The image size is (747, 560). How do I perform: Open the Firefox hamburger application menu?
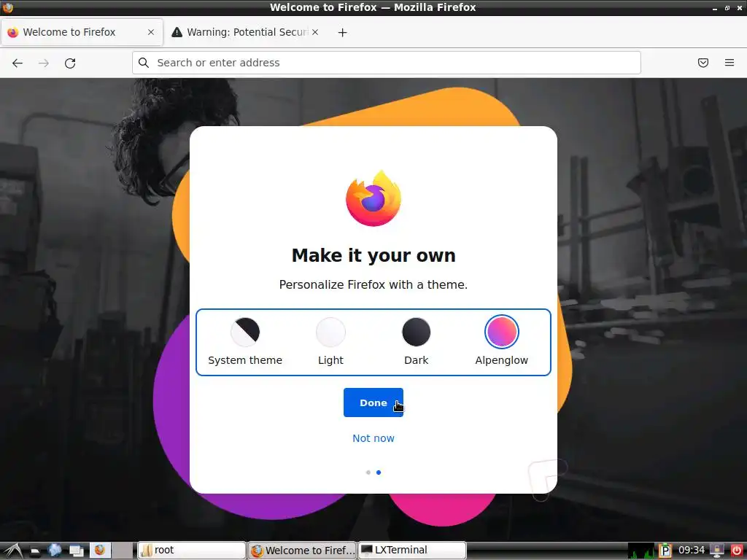pos(729,63)
